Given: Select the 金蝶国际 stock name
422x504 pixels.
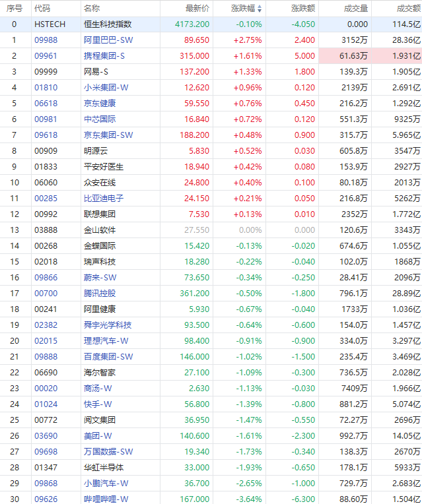Looking at the screenshot, I should tap(100, 245).
